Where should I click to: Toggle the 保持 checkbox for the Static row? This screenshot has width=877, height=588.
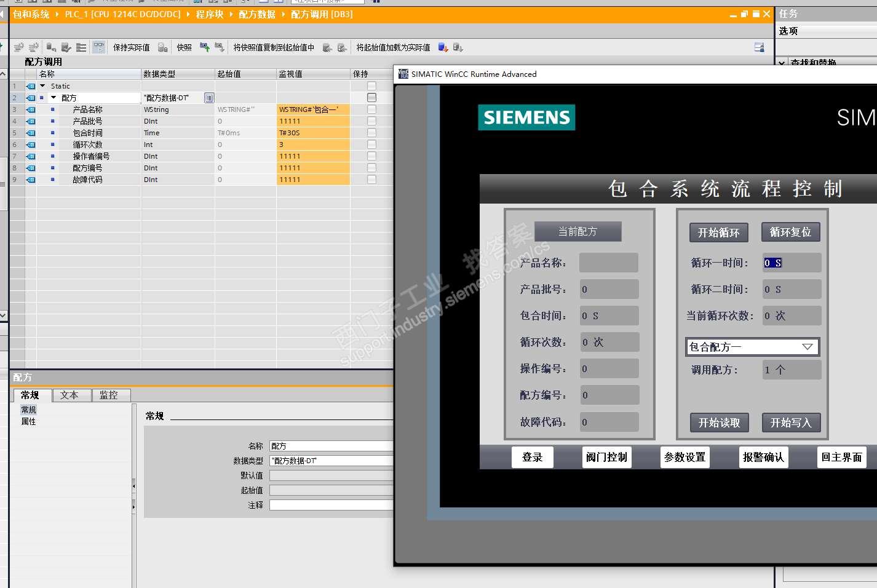[371, 86]
